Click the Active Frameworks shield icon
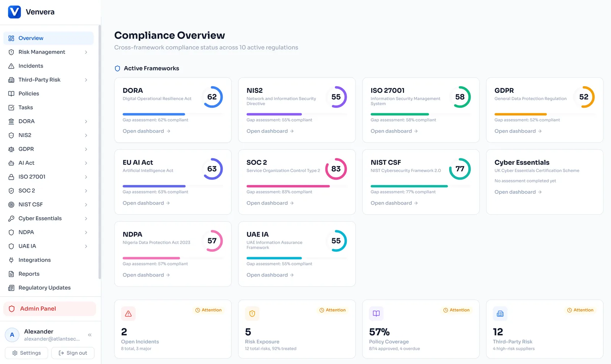 118,68
